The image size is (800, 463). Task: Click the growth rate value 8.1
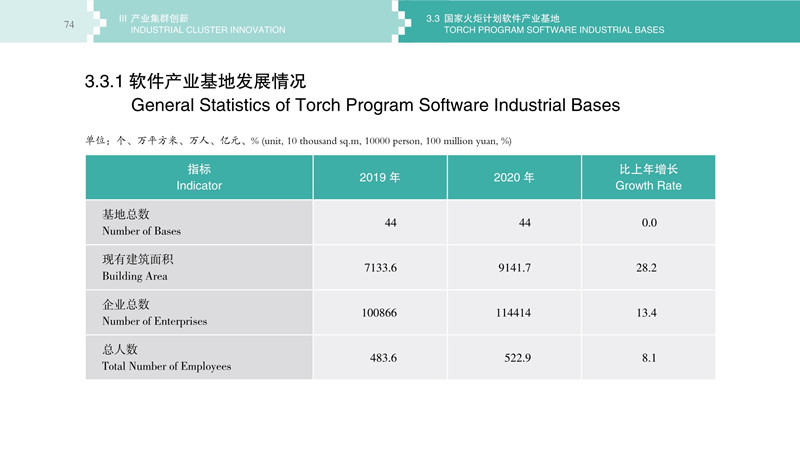649,358
